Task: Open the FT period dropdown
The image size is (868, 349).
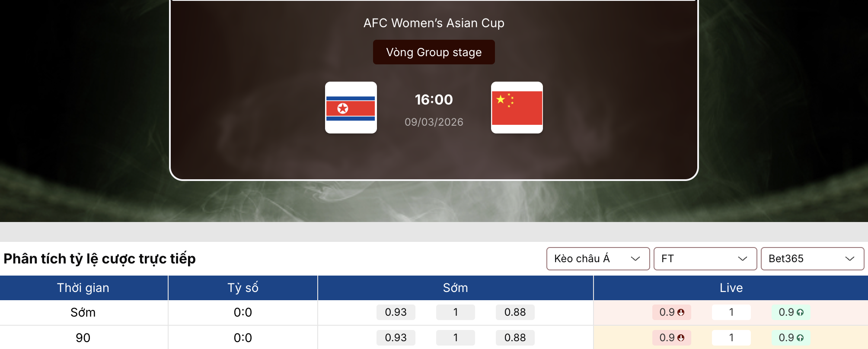Action: 705,259
